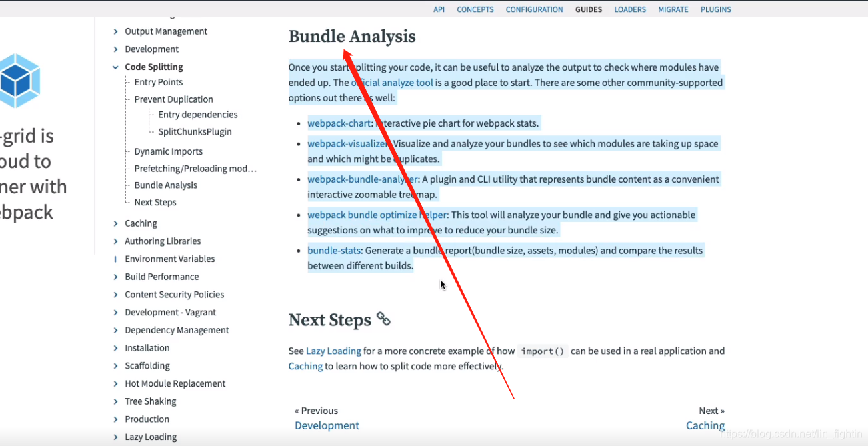Expand the Scaffolding chevron
Image resolution: width=868 pixels, height=446 pixels.
point(115,366)
